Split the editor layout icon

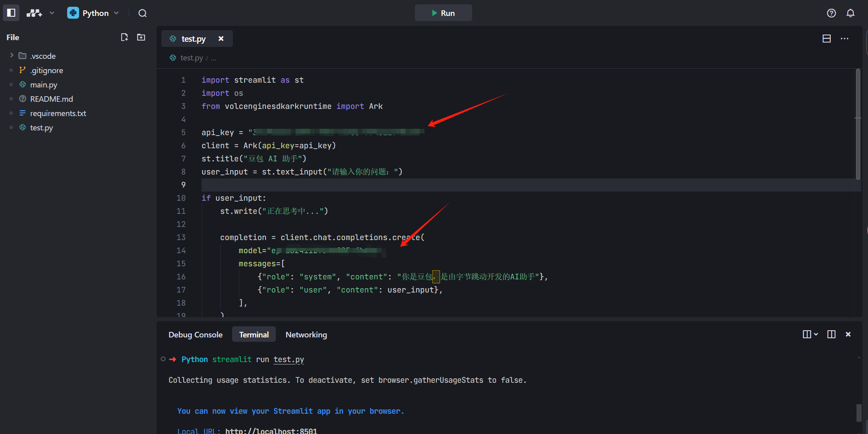coord(827,39)
